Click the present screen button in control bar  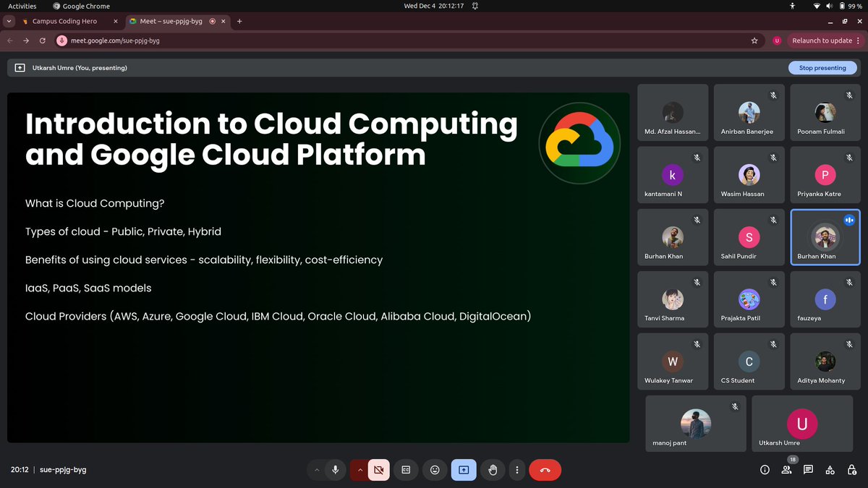click(464, 470)
